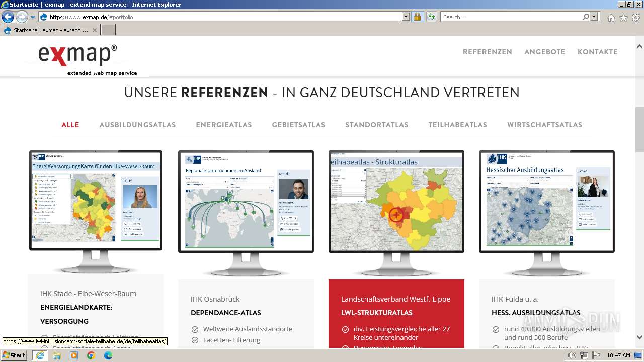The image size is (644, 362).
Task: Select the WIRTSCHAFTSATLAS filter
Action: pyautogui.click(x=544, y=125)
